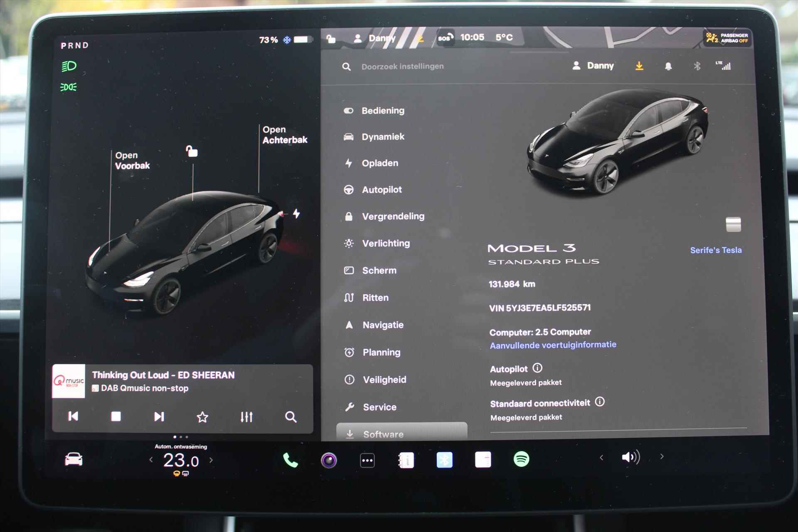Open Veiligheid settings
The image size is (798, 532).
[375, 380]
